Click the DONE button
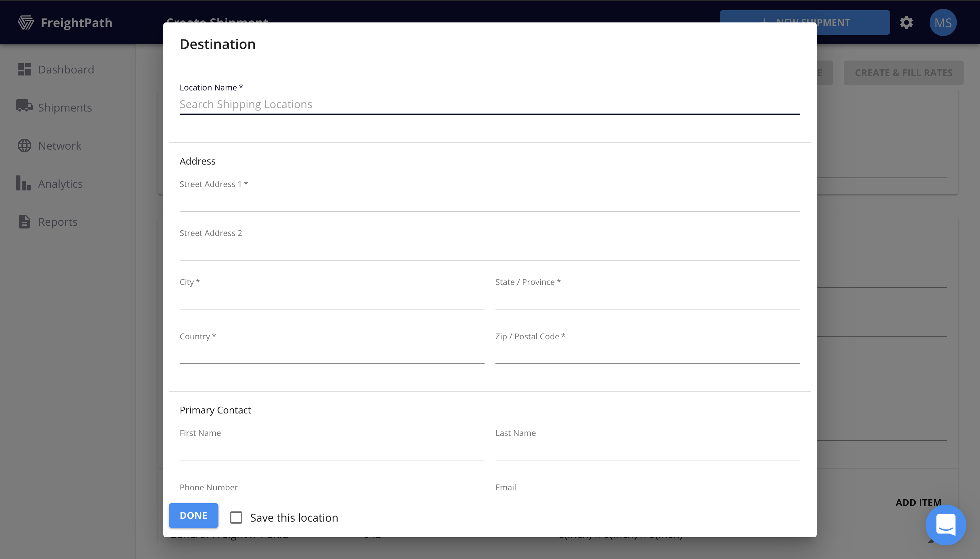 point(194,515)
